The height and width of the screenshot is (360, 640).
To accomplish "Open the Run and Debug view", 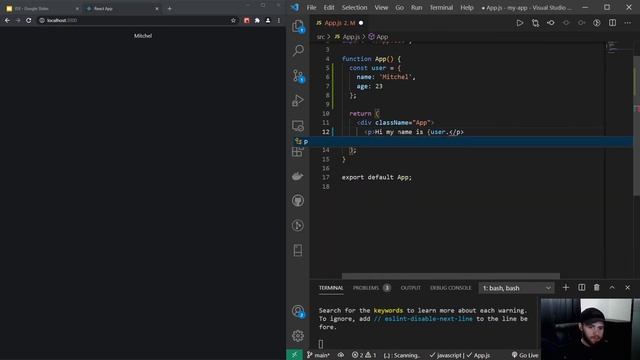I will click(298, 100).
